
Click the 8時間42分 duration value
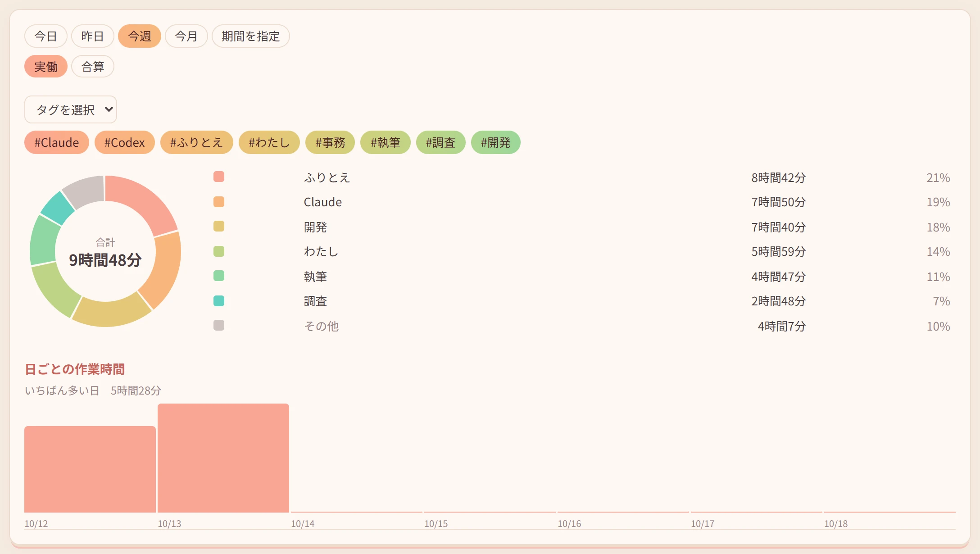click(779, 178)
